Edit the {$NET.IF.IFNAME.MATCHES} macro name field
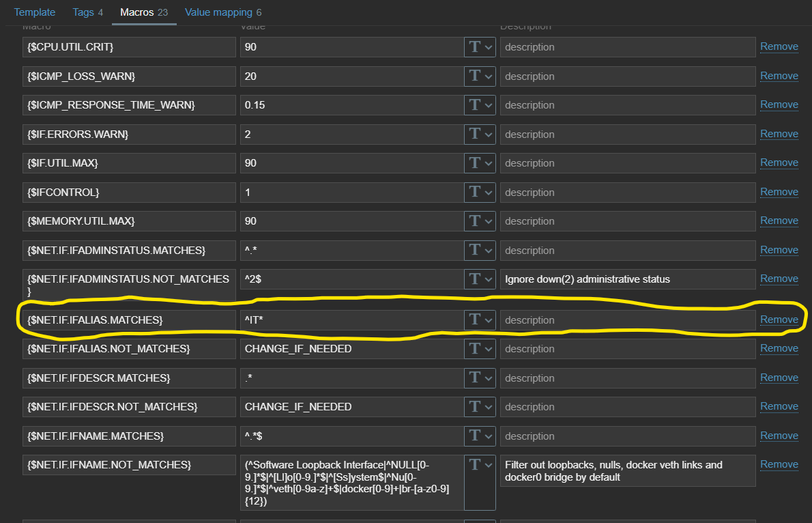Viewport: 812px width, 523px height. [128, 436]
